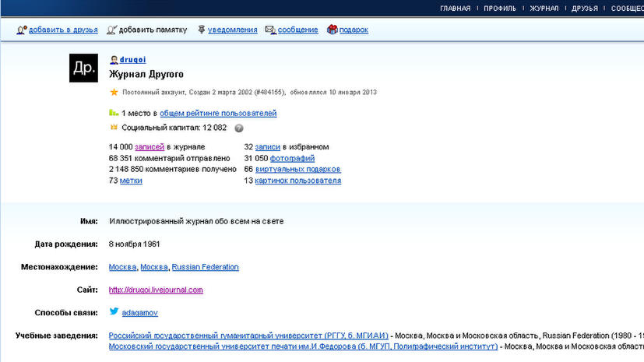Open the ГЛАВНАЯ menu item
Image resolution: width=644 pixels, height=362 pixels.
[x=455, y=9]
